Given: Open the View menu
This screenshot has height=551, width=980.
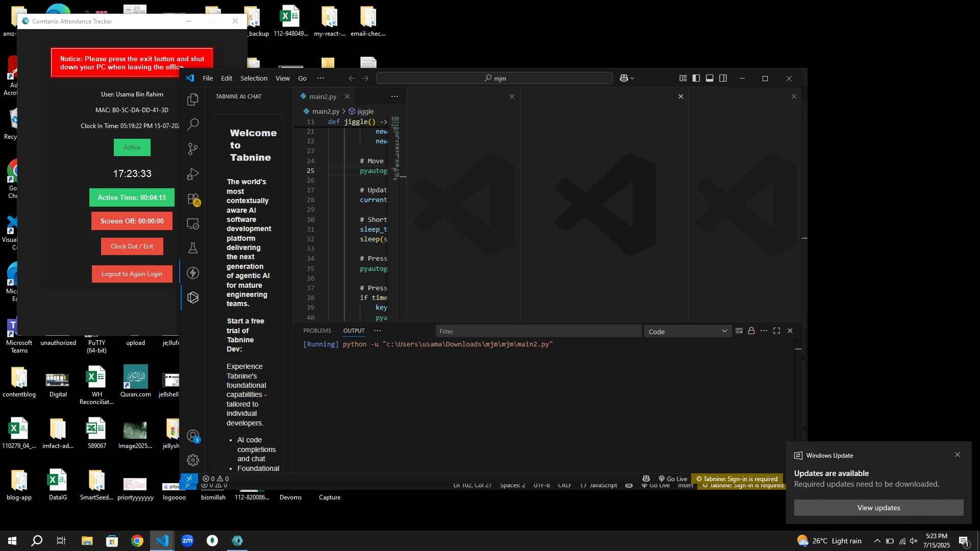Looking at the screenshot, I should tap(282, 78).
